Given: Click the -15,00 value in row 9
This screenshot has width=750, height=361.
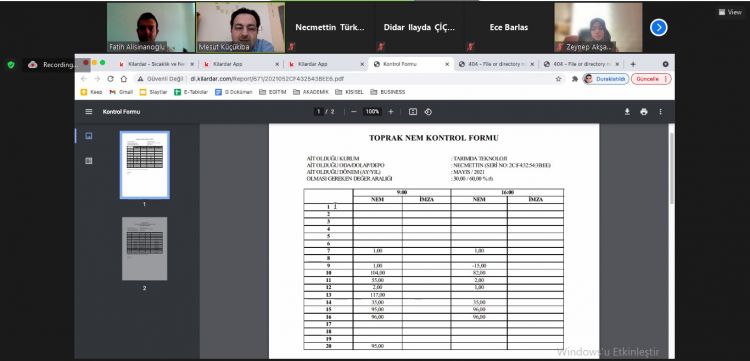Looking at the screenshot, I should click(479, 266).
